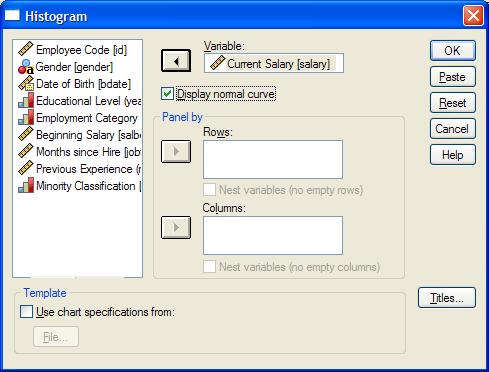The width and height of the screenshot is (489, 372).
Task: Select Minority Classification variable
Action: (89, 186)
